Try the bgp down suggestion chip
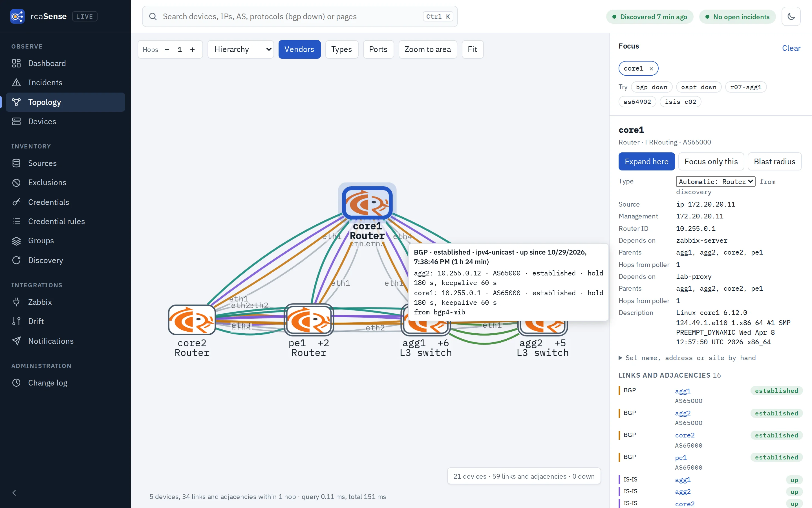Screen dimensions: 812x508 pos(652,87)
